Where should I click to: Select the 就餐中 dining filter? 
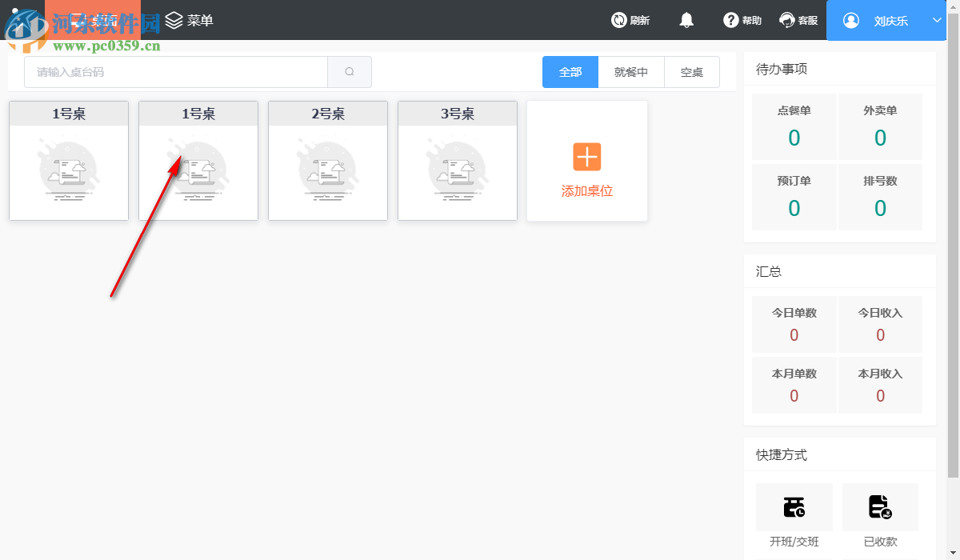coord(630,71)
